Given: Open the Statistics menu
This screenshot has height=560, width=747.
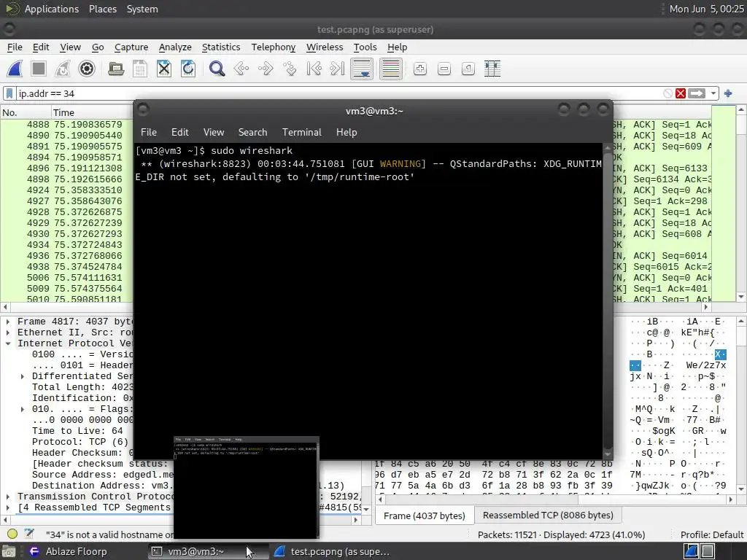Looking at the screenshot, I should [x=221, y=47].
